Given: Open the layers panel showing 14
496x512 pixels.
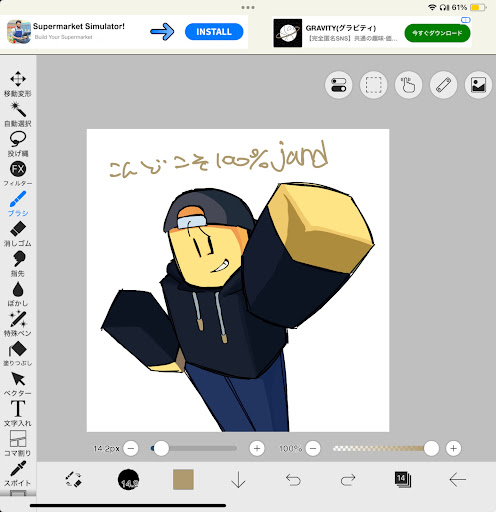Looking at the screenshot, I should 403,480.
